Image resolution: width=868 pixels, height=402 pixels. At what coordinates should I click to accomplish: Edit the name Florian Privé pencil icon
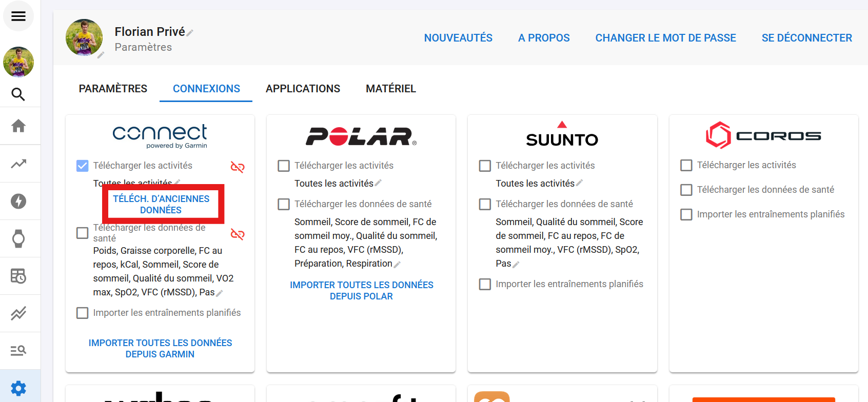tap(190, 33)
